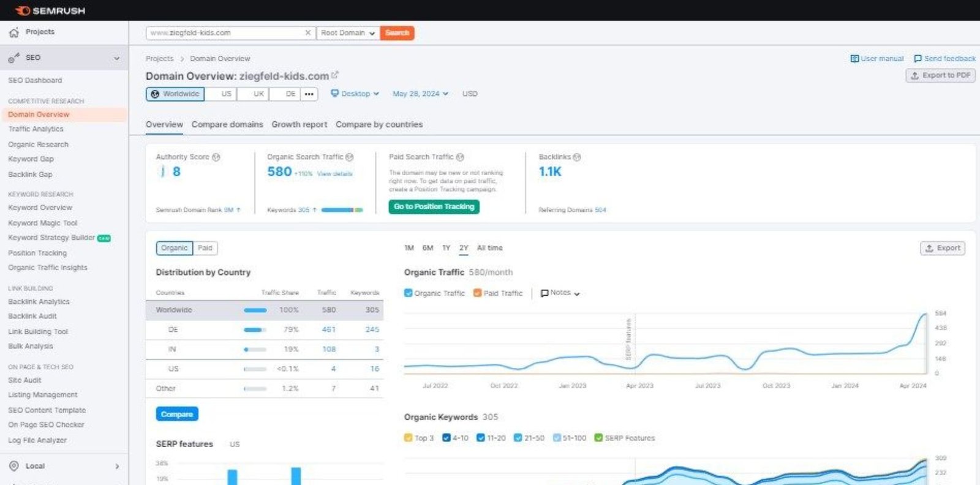Viewport: 980px width, 485px height.
Task: Toggle 4-10 keywords checkbox
Action: click(x=447, y=438)
